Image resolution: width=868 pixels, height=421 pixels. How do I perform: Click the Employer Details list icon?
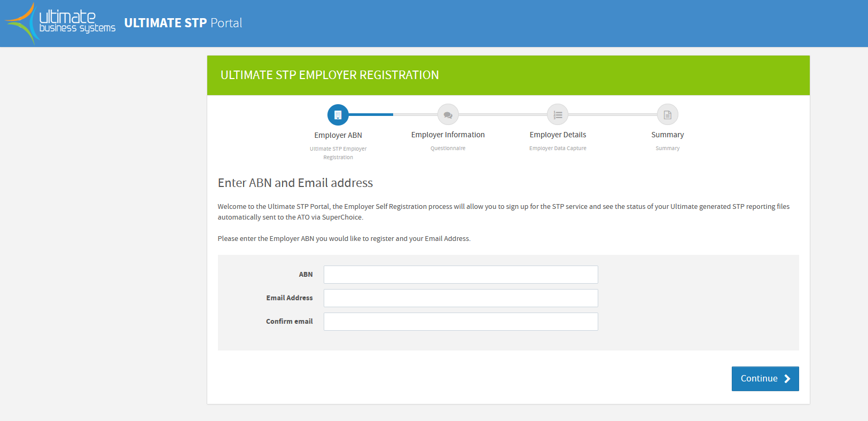[558, 114]
